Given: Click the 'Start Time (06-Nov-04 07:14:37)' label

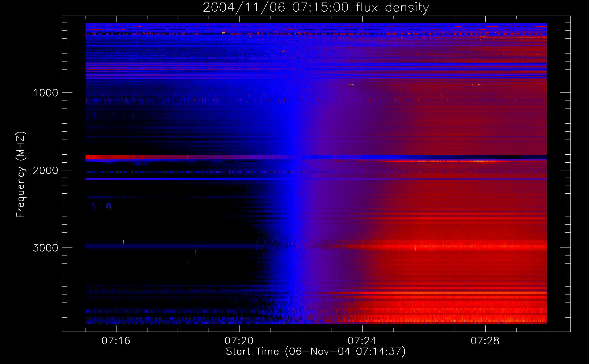Looking at the screenshot, I should pyautogui.click(x=316, y=352).
